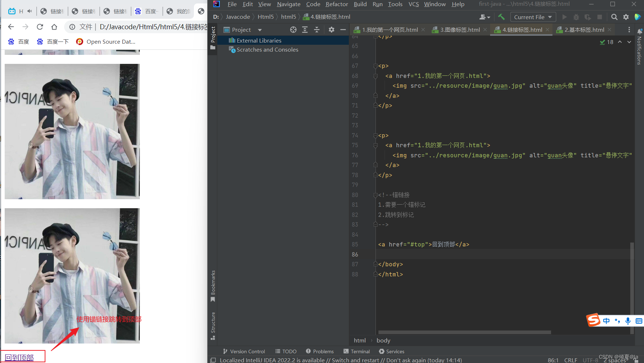Switch to 2.基本标签.html tab
This screenshot has height=363, width=644.
click(584, 30)
